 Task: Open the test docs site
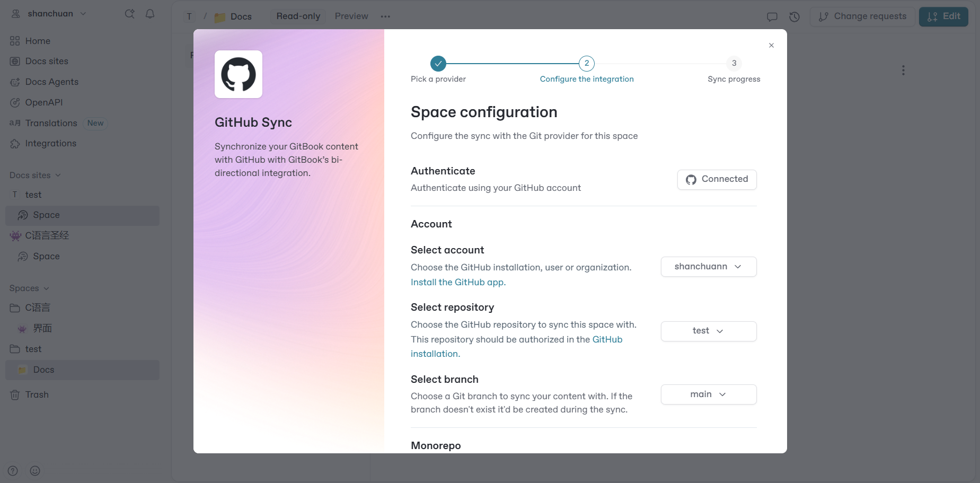82,195
